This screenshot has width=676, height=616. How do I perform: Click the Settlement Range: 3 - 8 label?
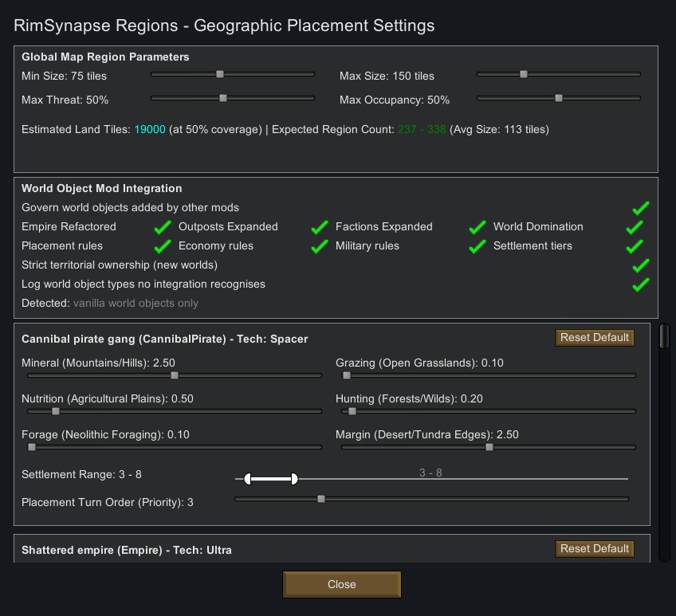click(81, 474)
